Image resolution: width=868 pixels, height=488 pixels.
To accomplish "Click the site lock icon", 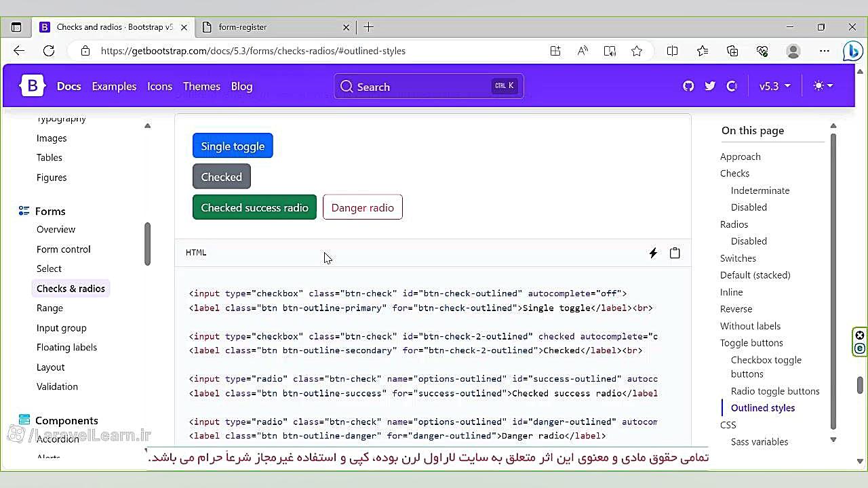I will 85,51.
